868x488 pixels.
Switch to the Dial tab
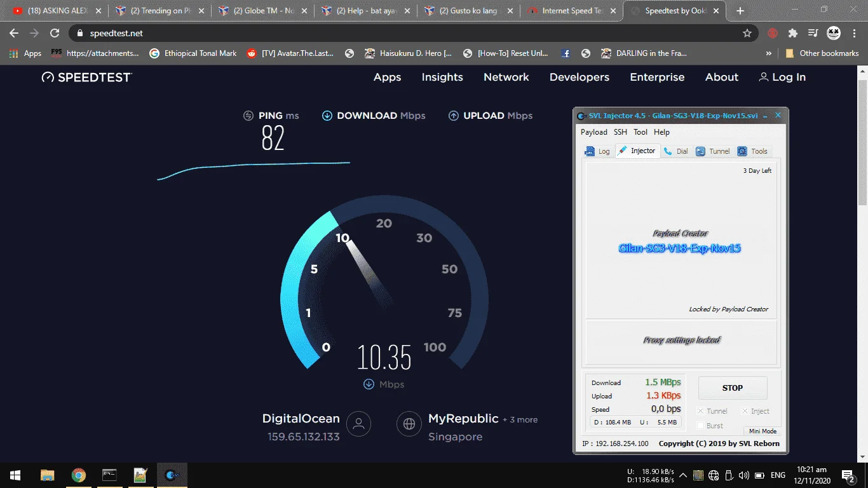pos(676,151)
